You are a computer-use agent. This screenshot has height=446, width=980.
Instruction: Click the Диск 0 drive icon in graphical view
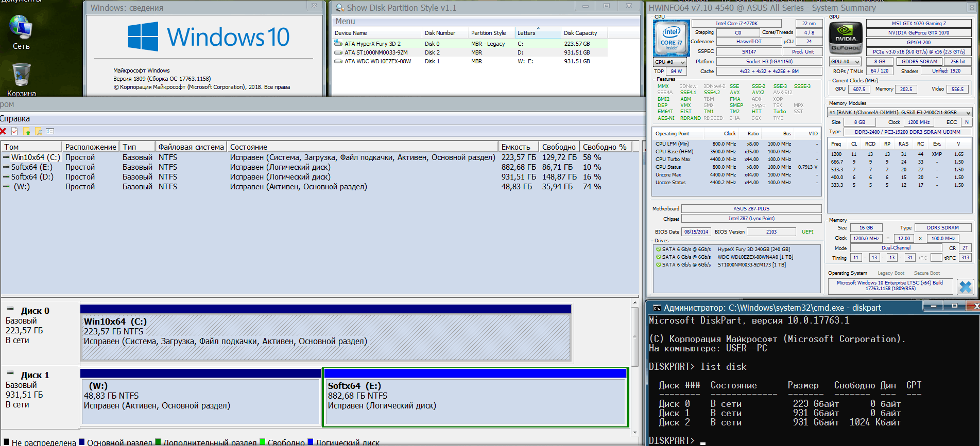coord(10,309)
